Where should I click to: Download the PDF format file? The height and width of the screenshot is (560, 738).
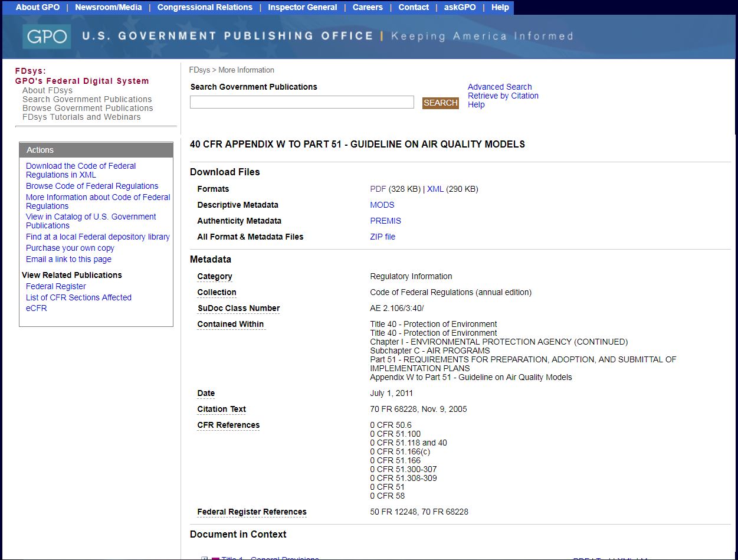click(x=378, y=189)
